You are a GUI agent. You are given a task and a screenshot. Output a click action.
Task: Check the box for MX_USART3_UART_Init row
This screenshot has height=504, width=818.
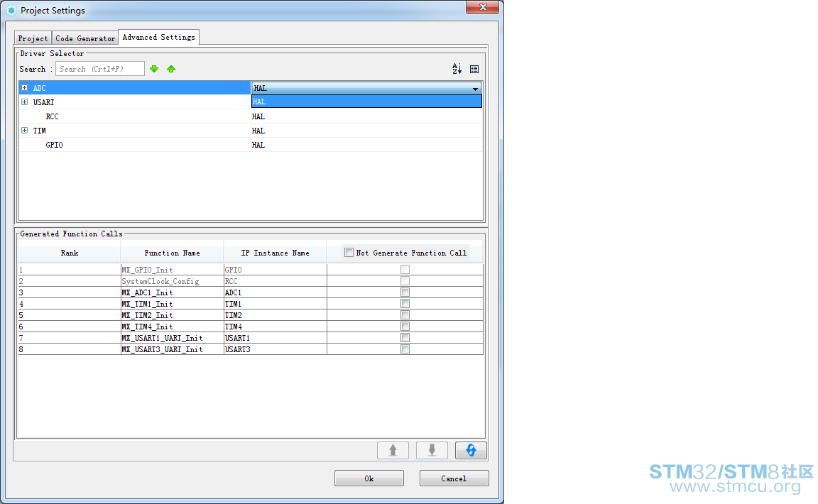click(x=405, y=349)
